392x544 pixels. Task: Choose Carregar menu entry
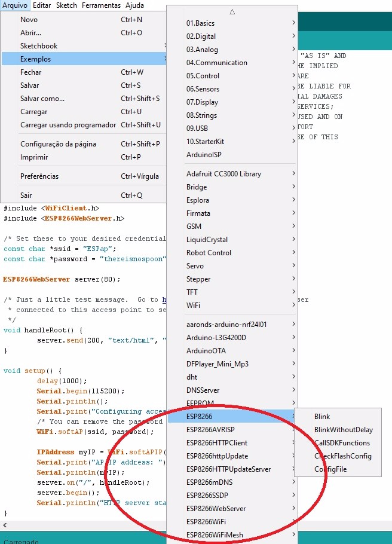pyautogui.click(x=84, y=112)
